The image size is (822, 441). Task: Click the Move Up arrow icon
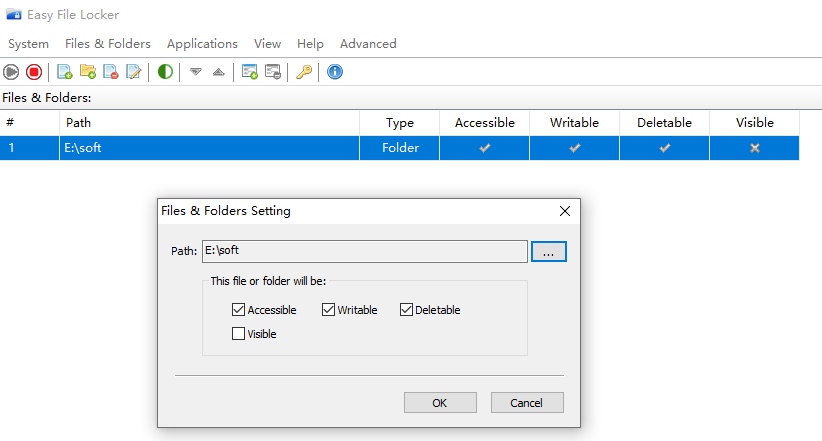(x=218, y=72)
